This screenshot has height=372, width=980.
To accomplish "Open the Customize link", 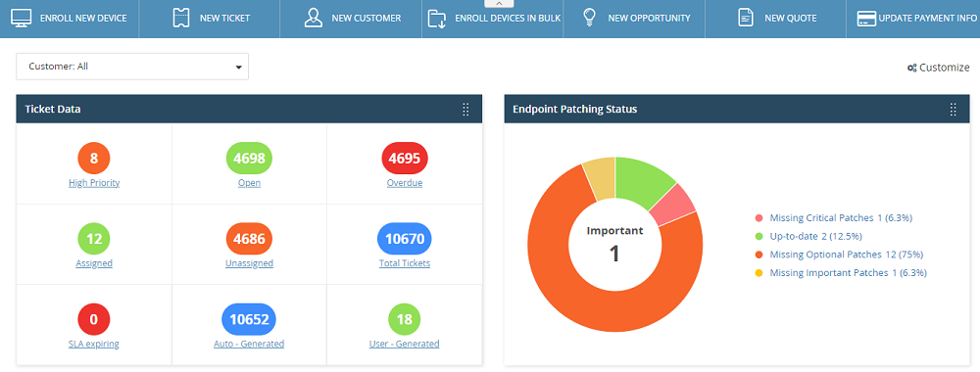I will 945,68.
